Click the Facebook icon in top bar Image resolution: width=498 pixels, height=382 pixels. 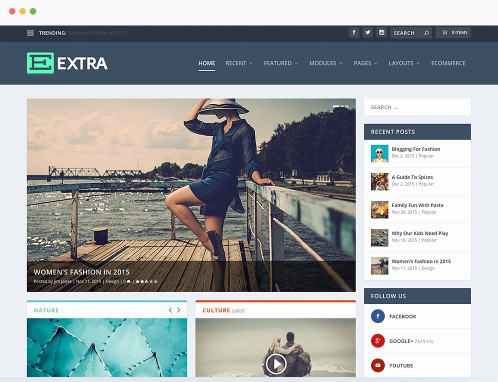[354, 33]
